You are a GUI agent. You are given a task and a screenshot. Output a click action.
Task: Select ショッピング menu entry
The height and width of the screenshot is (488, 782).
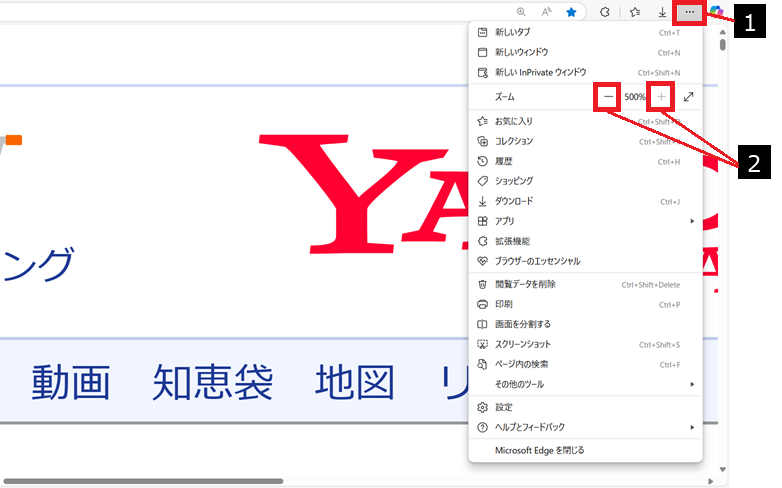point(585,181)
